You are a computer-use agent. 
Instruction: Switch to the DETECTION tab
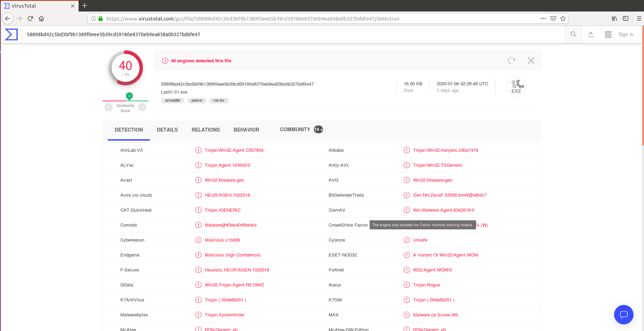click(x=129, y=130)
